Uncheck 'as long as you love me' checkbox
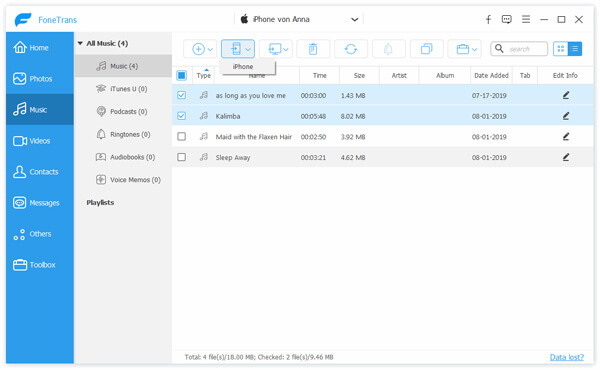The image size is (600, 370). point(182,95)
